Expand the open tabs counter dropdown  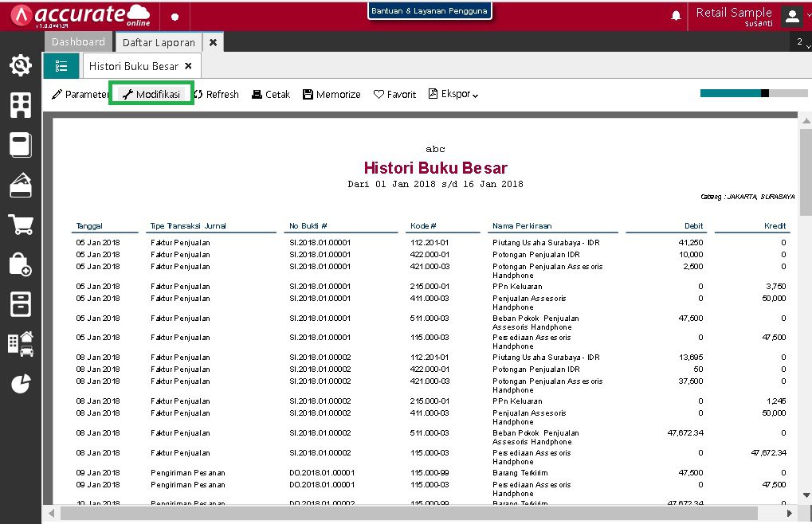tap(800, 41)
